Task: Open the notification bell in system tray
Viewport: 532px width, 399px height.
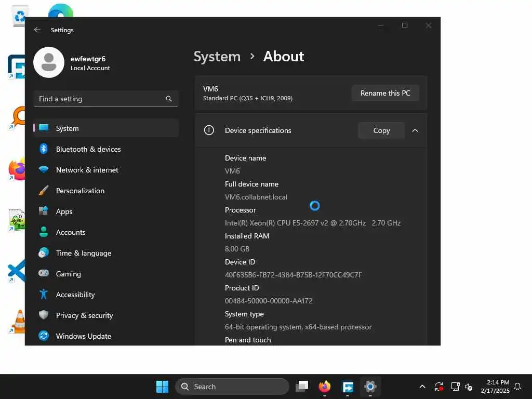Action: (x=518, y=387)
